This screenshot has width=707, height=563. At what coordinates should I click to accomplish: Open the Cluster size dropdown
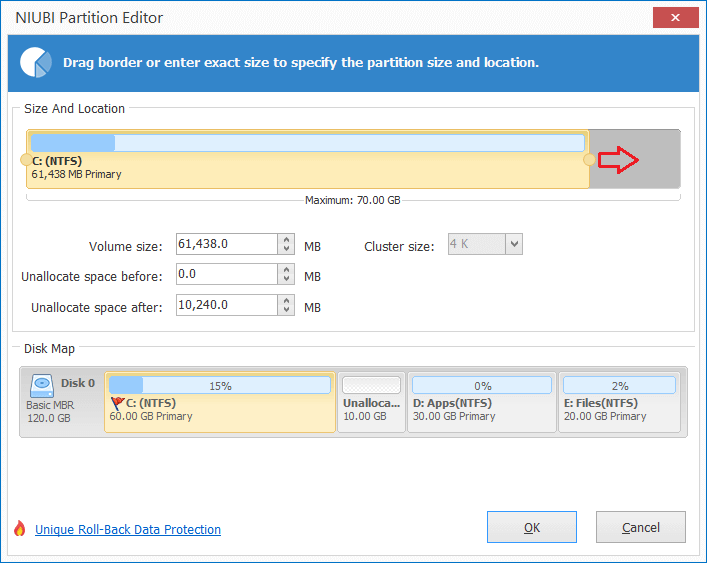tap(514, 244)
